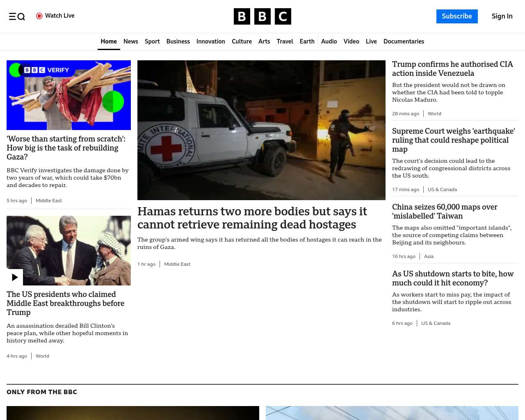Viewport: 525px width, 420px height.
Task: Click the Asia tag under China story
Action: (x=429, y=256)
